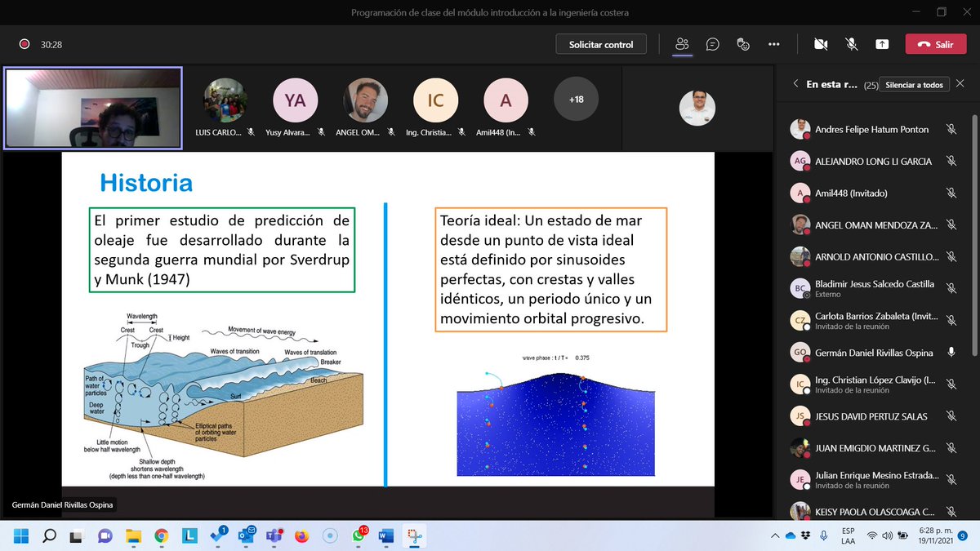Image resolution: width=980 pixels, height=551 pixels.
Task: Toggle mic icon for ALEJANDRO LONG LI GARCIA
Action: 951,161
